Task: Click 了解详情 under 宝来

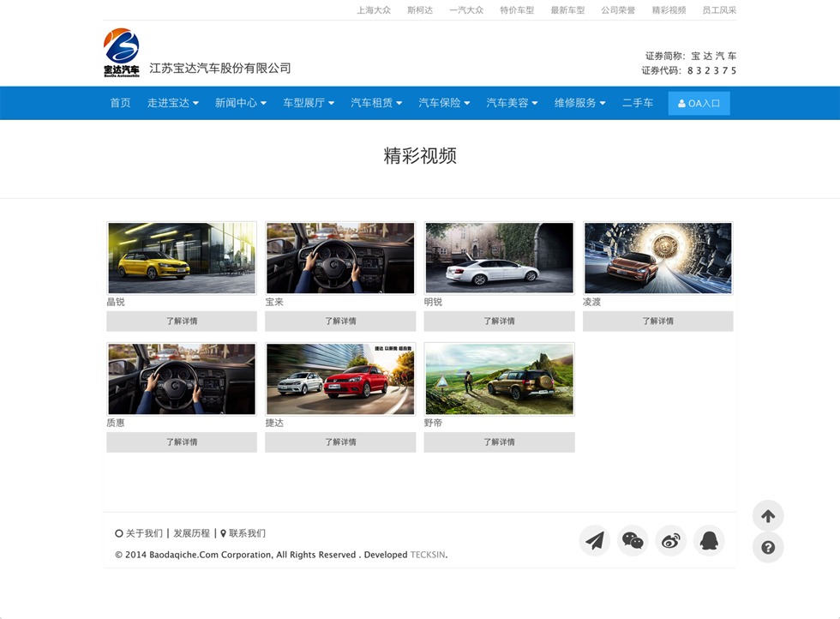Action: (340, 321)
